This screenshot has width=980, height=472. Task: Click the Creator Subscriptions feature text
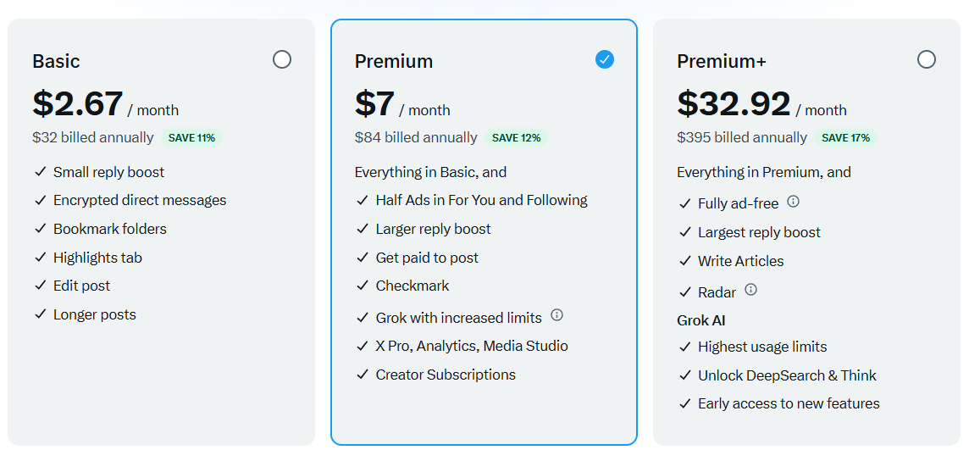446,375
